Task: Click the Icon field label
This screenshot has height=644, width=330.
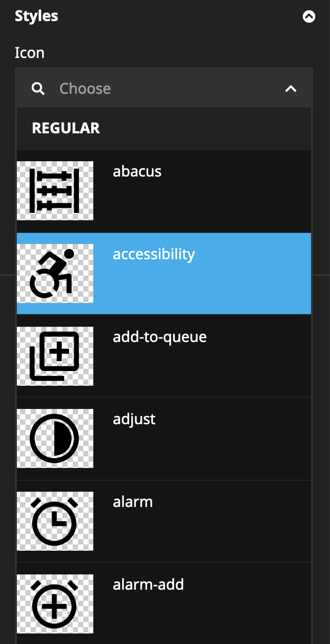Action: coord(30,53)
